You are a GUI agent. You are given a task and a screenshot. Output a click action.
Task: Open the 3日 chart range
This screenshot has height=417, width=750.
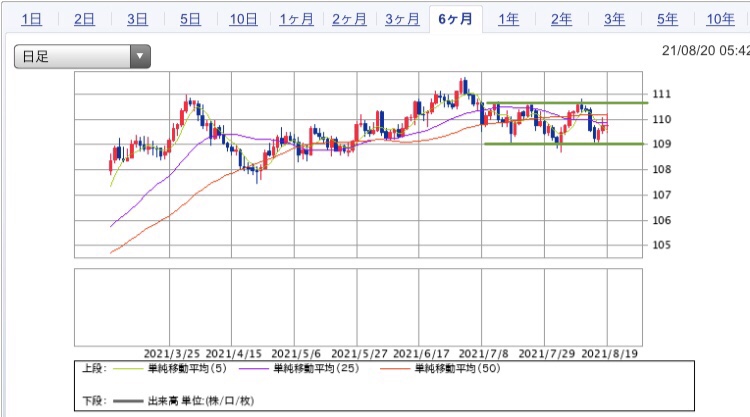coord(137,19)
